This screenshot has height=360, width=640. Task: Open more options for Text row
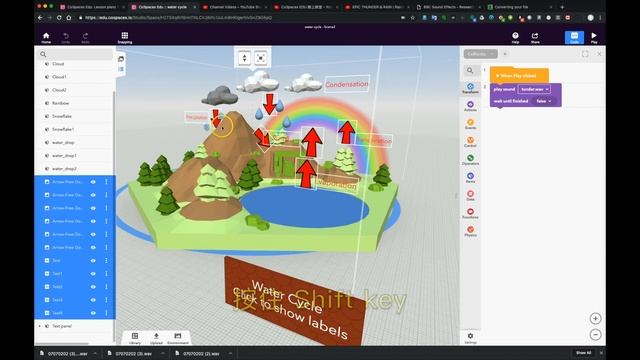(x=107, y=260)
